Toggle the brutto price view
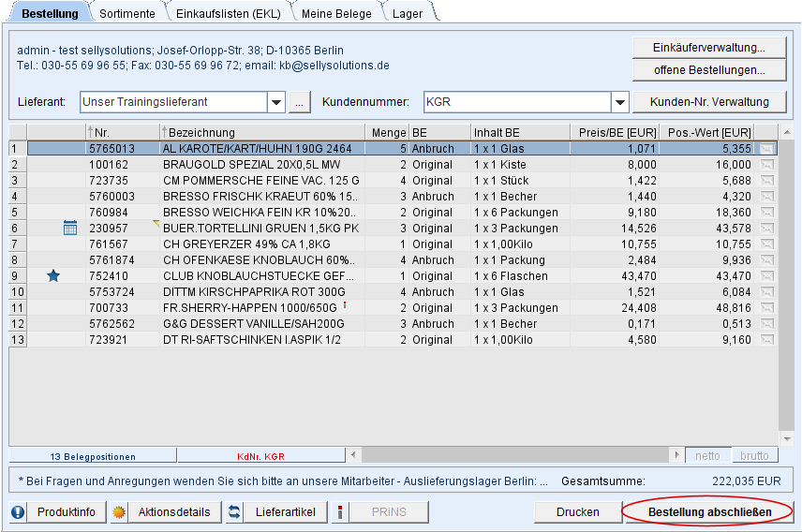This screenshot has width=802, height=532. (754, 456)
